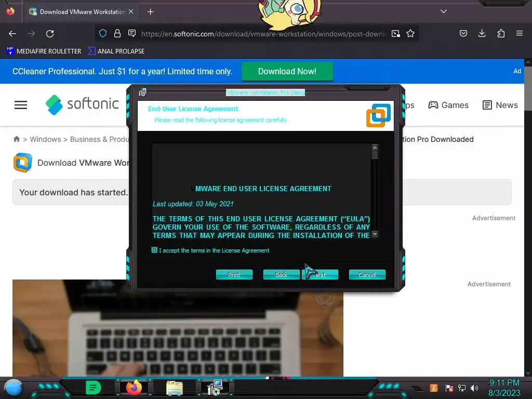Open the tracking protection shield icon
This screenshot has height=399, width=532.
103,33
